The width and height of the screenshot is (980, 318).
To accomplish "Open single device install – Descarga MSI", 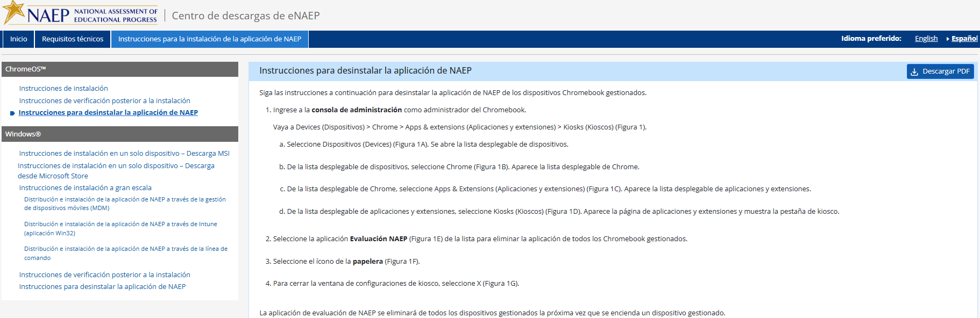I will click(x=124, y=154).
